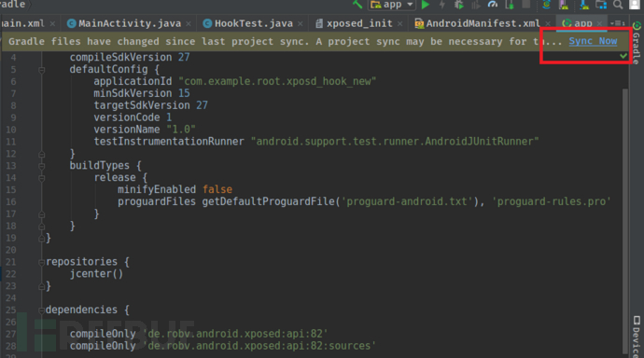Open the Project Structure icon
The width and height of the screenshot is (644, 358).
[601, 5]
